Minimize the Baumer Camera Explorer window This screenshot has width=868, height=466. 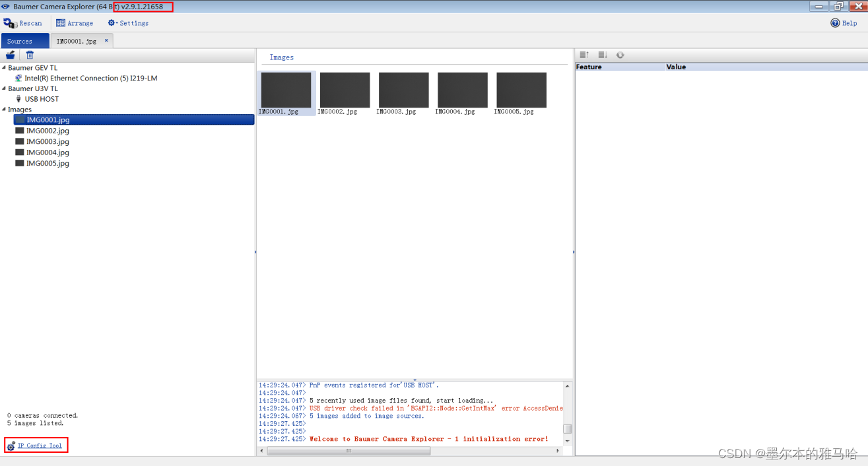pos(819,6)
